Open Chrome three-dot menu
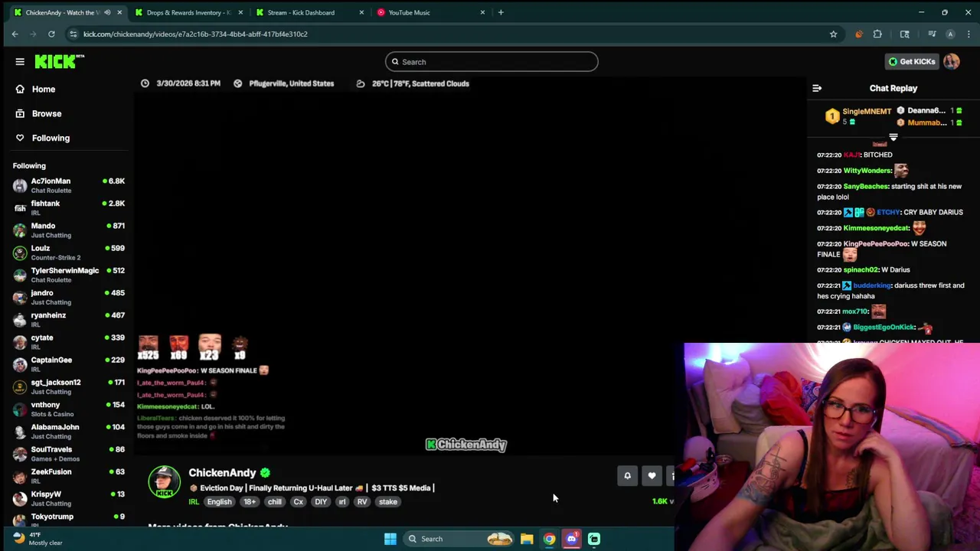The width and height of the screenshot is (980, 551). click(x=969, y=34)
